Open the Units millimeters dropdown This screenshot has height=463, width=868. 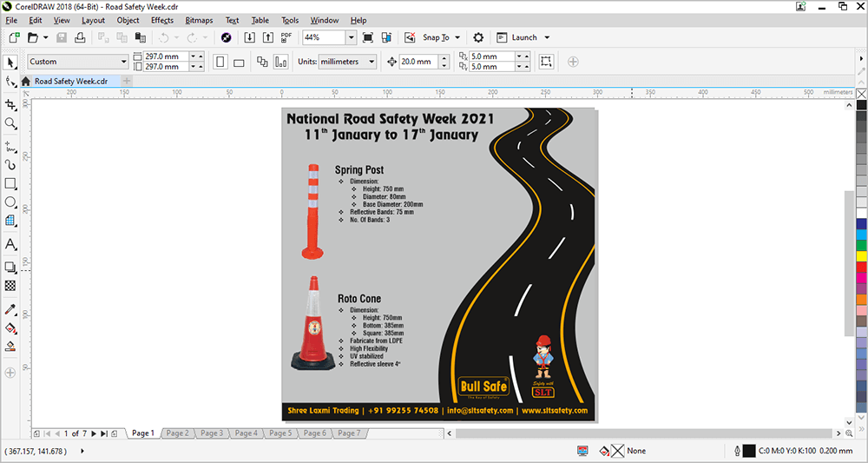pos(372,62)
